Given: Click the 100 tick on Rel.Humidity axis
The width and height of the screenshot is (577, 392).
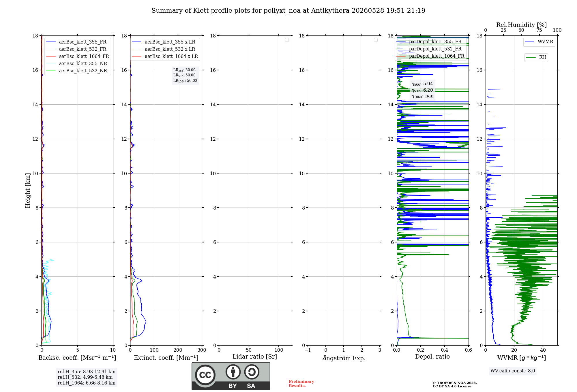Looking at the screenshot, I should [x=557, y=30].
